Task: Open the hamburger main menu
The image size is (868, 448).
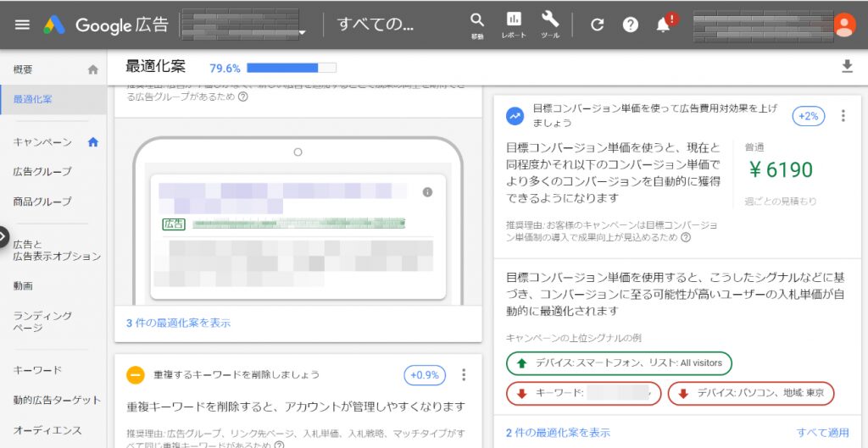Action: pyautogui.click(x=22, y=25)
